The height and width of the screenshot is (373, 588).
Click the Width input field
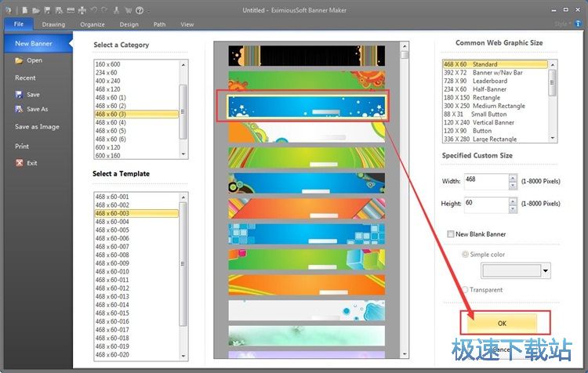pyautogui.click(x=486, y=182)
